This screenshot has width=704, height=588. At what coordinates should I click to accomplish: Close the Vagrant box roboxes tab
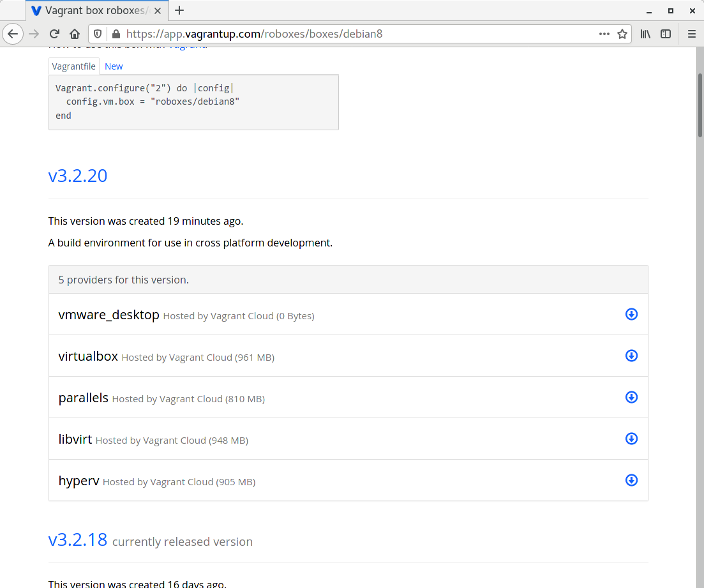[158, 11]
